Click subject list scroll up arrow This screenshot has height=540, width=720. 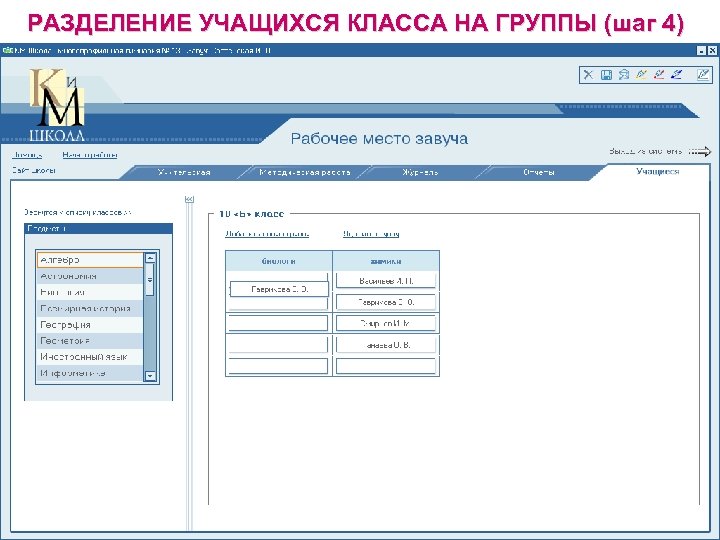point(150,258)
